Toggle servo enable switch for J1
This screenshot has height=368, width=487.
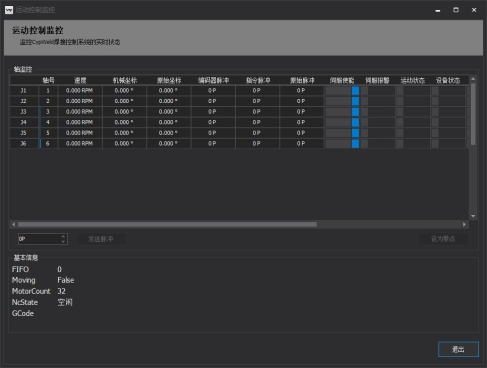coord(342,91)
